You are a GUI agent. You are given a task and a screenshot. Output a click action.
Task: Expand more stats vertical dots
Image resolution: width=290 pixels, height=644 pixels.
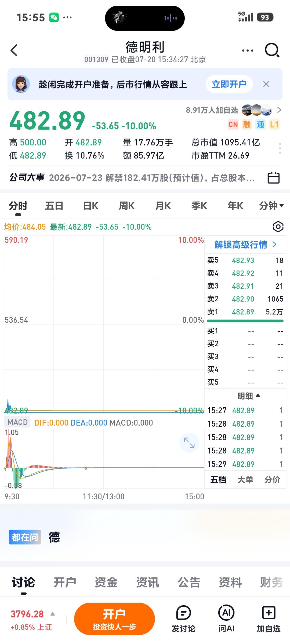(280, 148)
